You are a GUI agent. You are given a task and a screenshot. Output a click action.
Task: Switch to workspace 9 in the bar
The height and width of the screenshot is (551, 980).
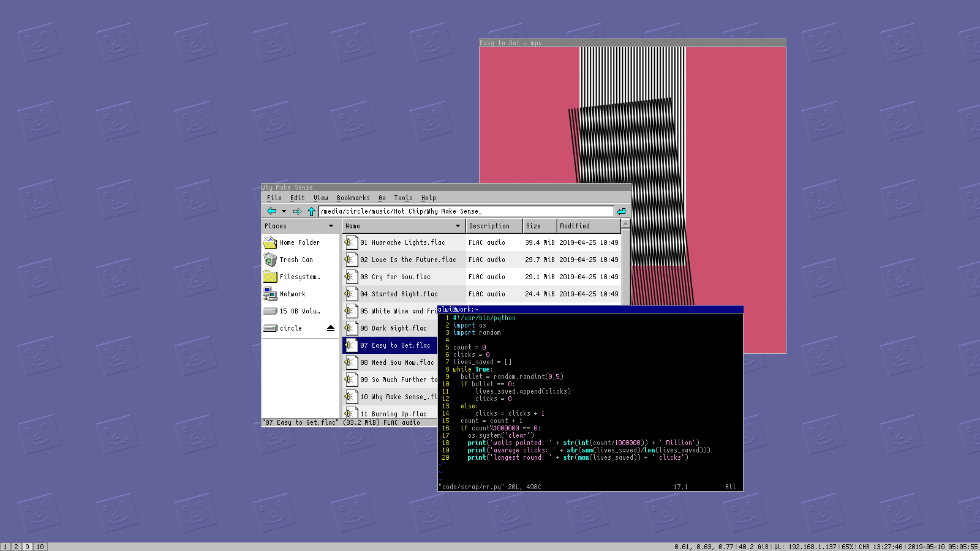[x=27, y=547]
